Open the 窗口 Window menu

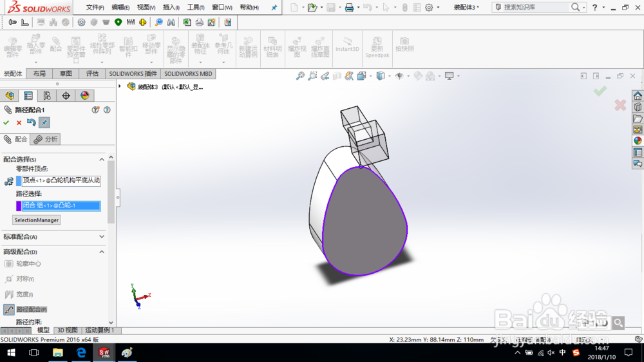[x=222, y=7]
